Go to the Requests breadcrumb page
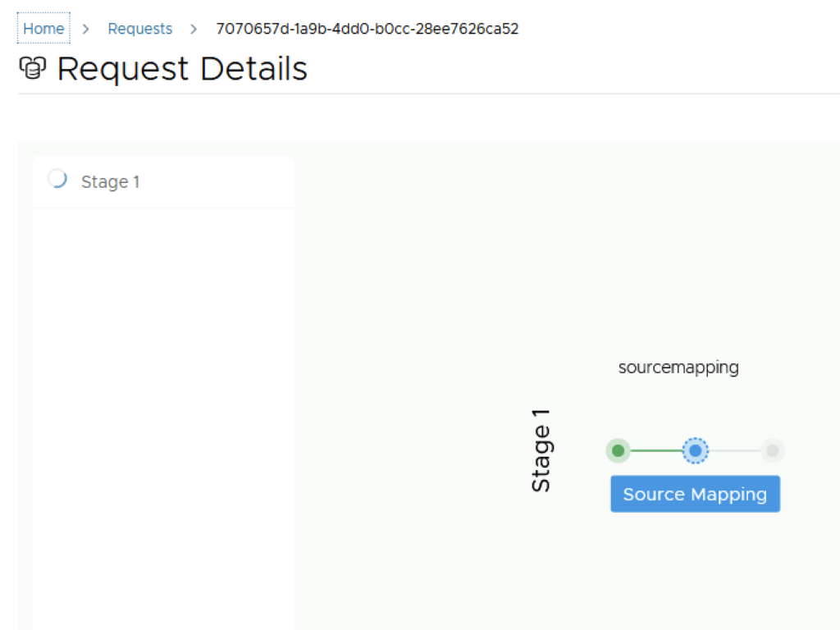The height and width of the screenshot is (630, 840). 140,29
